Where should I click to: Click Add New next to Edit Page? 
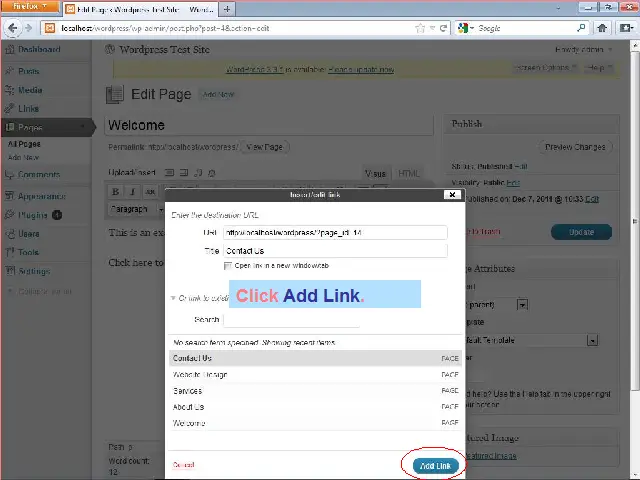(x=218, y=94)
